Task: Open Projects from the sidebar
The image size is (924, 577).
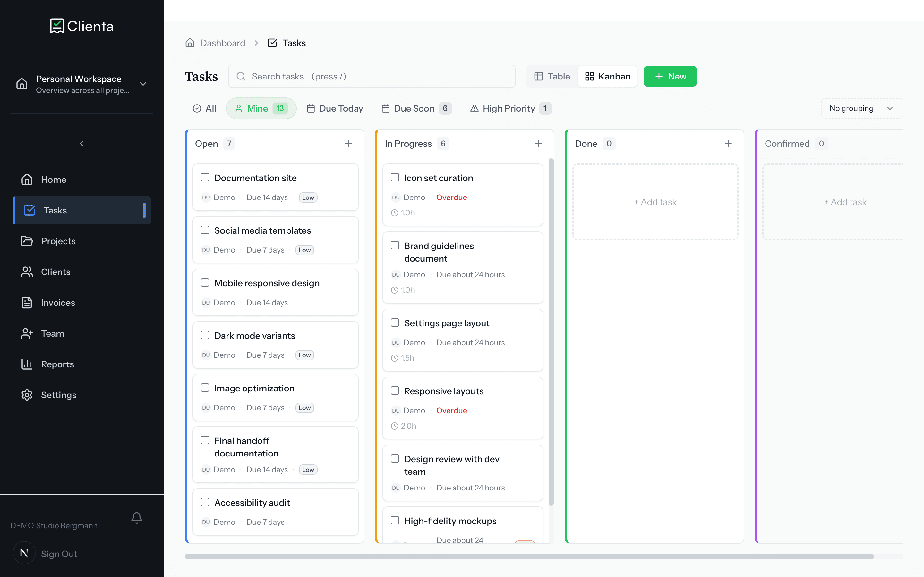Action: point(58,241)
